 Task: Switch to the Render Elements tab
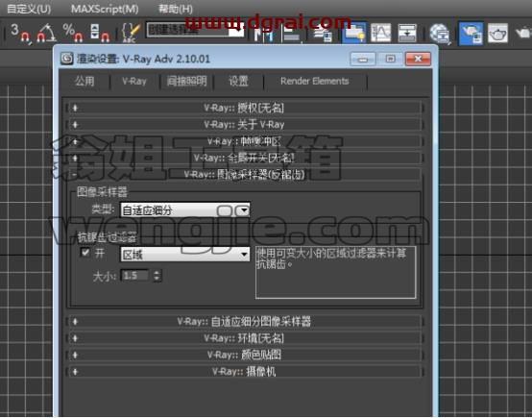point(315,81)
